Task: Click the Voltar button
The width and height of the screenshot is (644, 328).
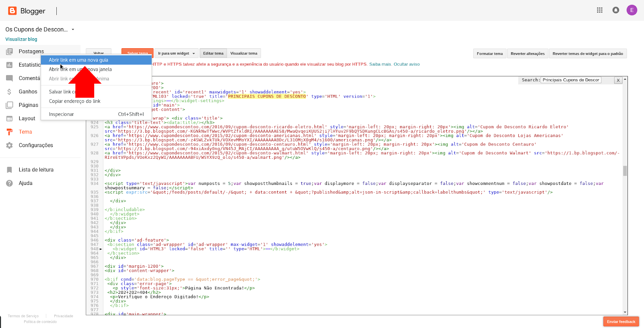Action: coord(99,52)
